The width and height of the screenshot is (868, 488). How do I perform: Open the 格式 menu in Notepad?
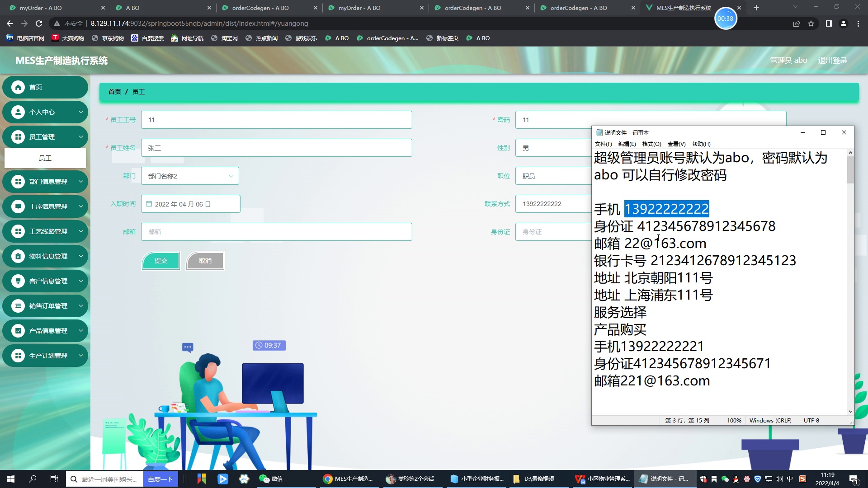tap(652, 144)
